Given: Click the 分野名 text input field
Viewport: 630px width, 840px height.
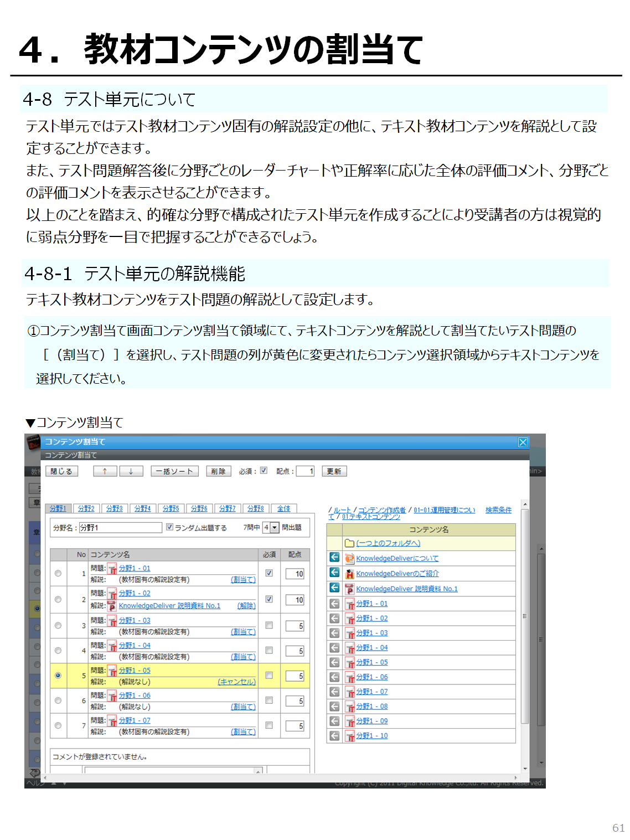Looking at the screenshot, I should (x=120, y=528).
